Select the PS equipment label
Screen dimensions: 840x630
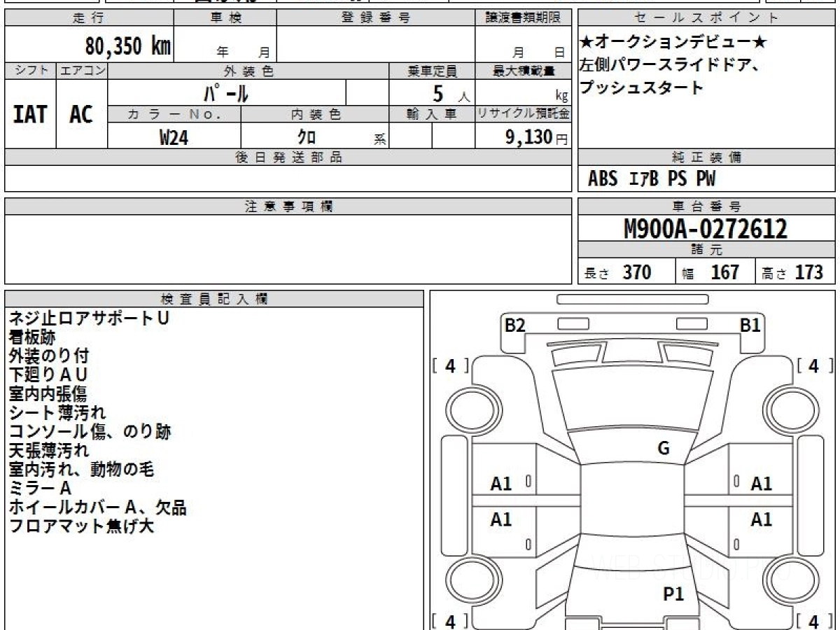click(x=677, y=179)
